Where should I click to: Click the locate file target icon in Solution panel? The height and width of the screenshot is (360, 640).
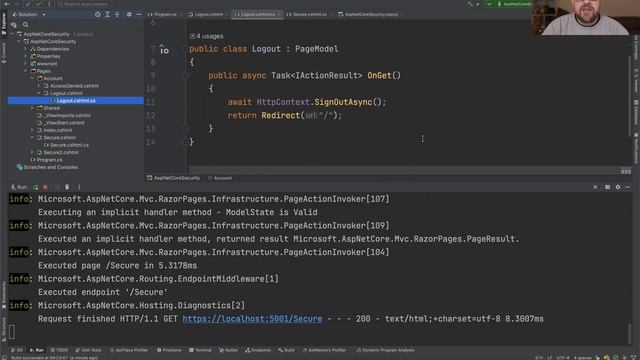(98, 14)
